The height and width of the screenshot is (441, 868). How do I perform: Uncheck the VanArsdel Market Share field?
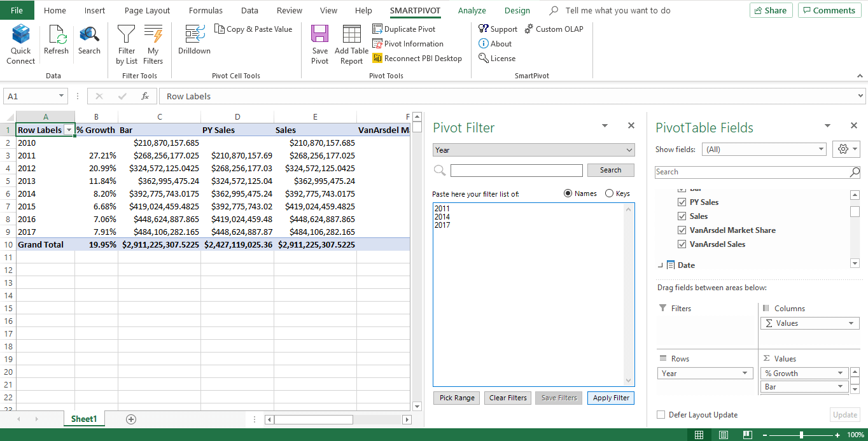(x=683, y=230)
